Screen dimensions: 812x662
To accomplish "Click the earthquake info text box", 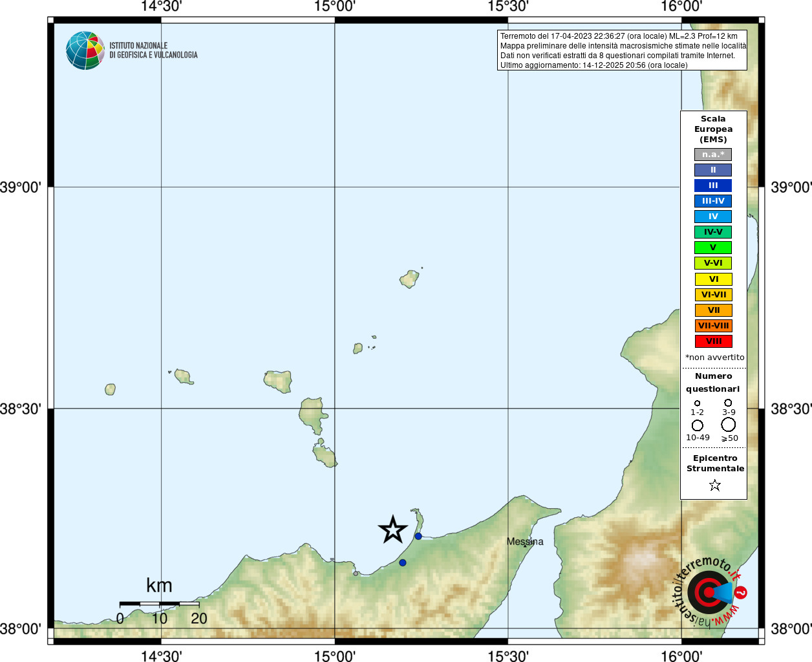I will [x=622, y=50].
